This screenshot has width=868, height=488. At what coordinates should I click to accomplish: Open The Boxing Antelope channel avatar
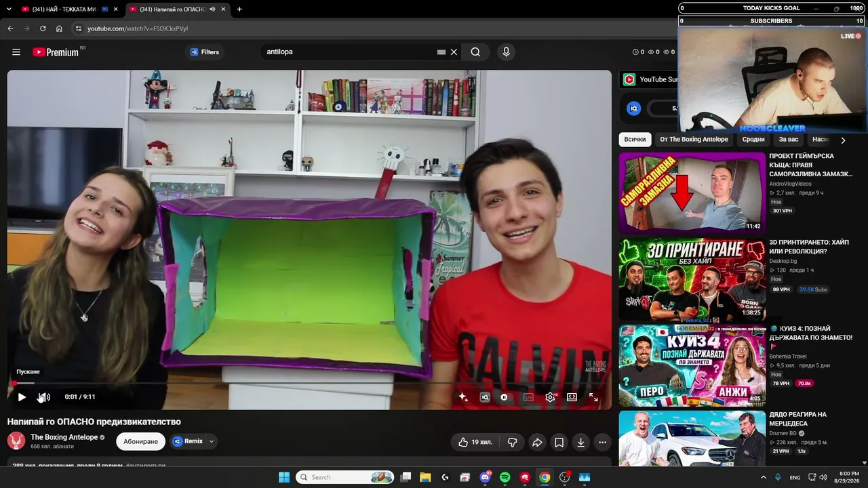[x=16, y=441]
